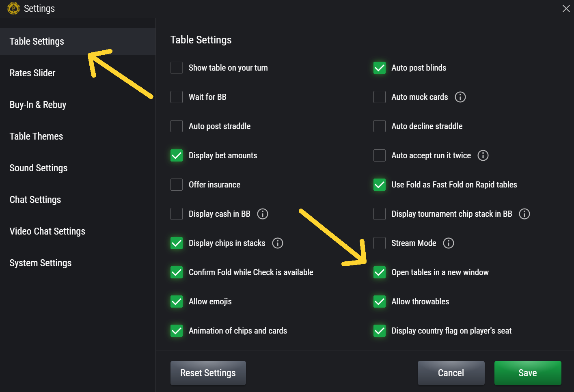This screenshot has height=392, width=574.
Task: Uncheck Allow throwables option
Action: [380, 302]
